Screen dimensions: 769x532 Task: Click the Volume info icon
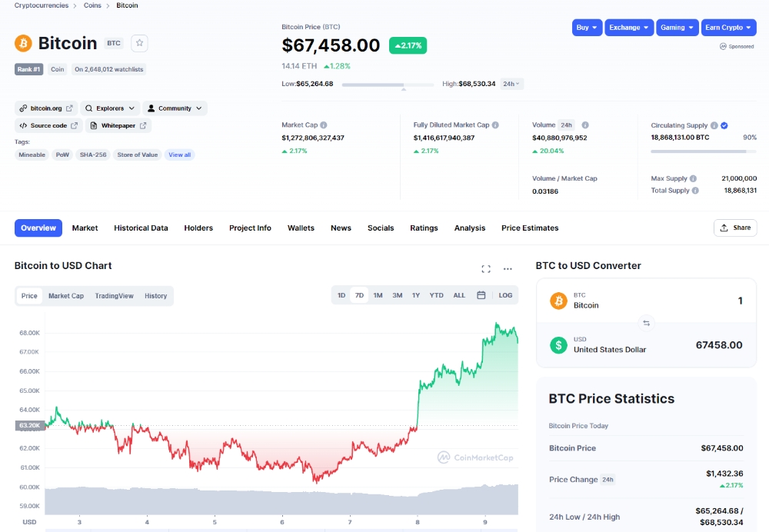[585, 125]
